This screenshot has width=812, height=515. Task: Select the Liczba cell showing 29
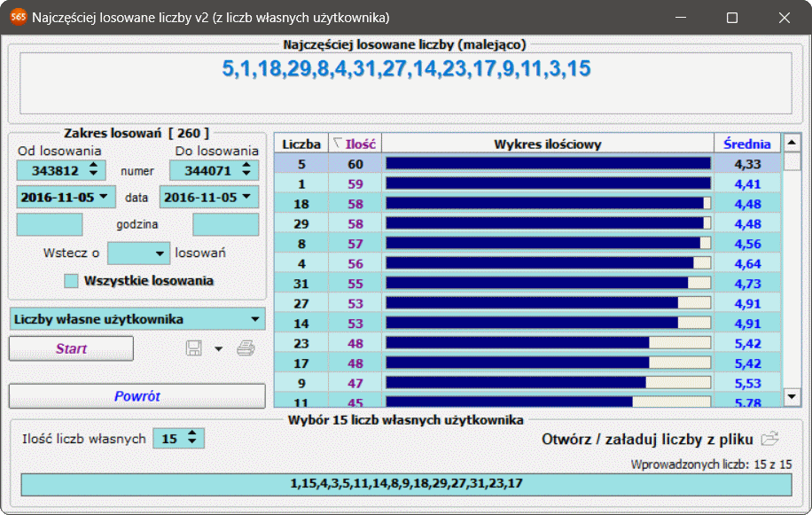pos(301,223)
